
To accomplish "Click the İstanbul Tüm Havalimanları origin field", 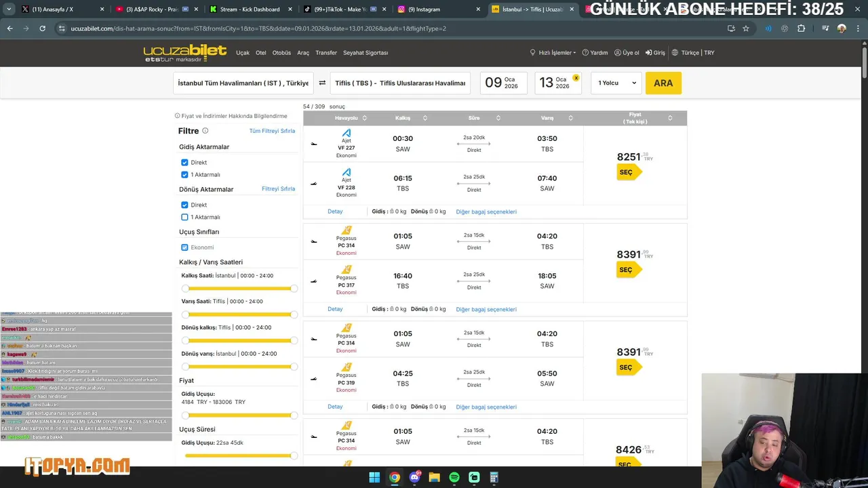I will coord(243,83).
